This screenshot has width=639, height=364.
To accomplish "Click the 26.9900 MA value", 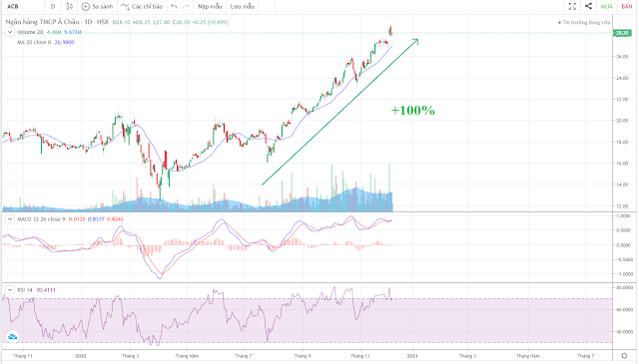I will pos(64,42).
